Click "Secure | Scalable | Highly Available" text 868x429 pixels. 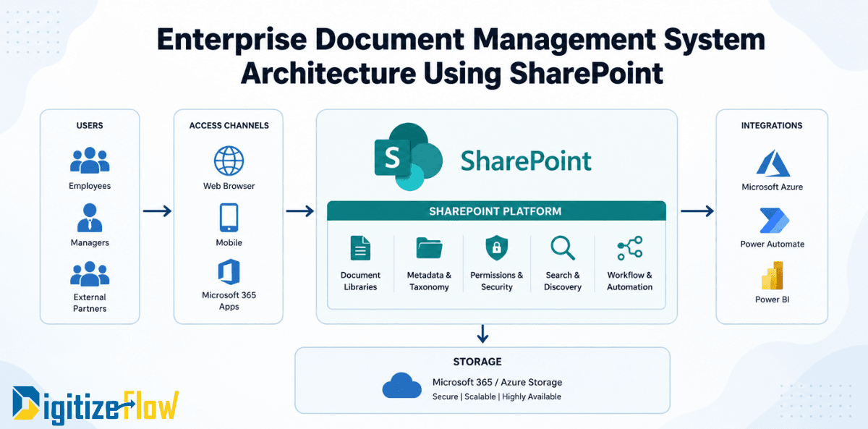(497, 396)
